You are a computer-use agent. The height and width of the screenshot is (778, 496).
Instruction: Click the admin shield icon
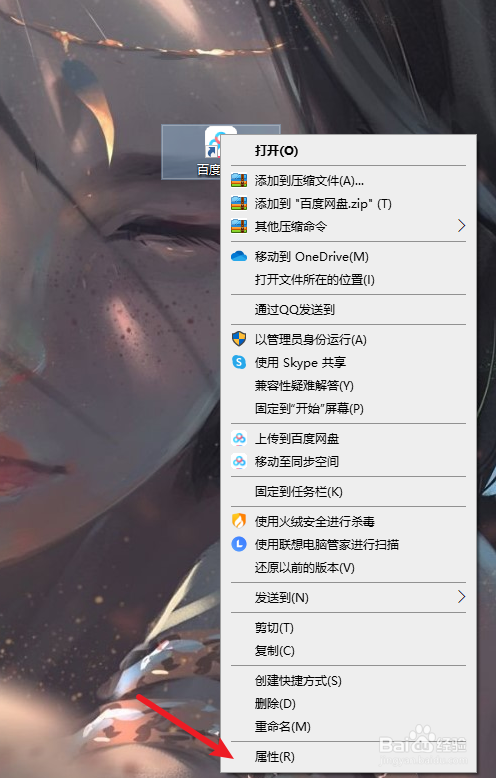pyautogui.click(x=239, y=339)
